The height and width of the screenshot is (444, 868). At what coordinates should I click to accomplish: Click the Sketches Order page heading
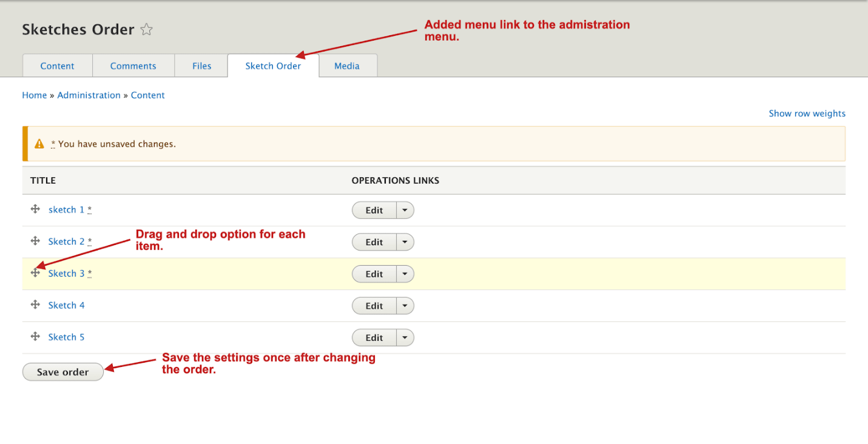(x=78, y=29)
